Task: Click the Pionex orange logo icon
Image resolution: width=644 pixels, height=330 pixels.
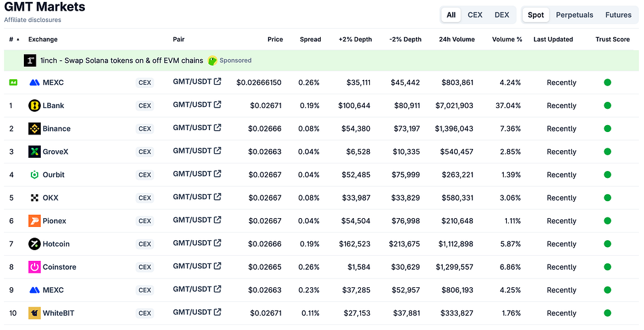Action: [35, 221]
